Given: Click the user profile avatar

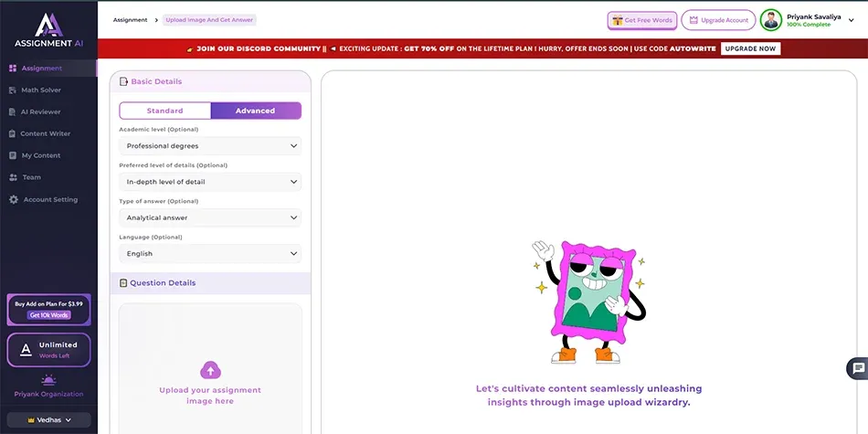Looking at the screenshot, I should click(771, 20).
